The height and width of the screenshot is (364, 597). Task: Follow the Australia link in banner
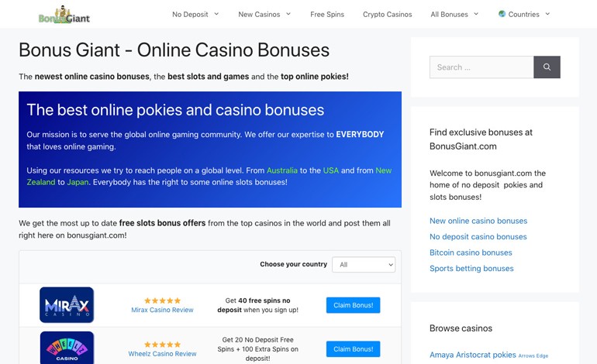pos(282,170)
